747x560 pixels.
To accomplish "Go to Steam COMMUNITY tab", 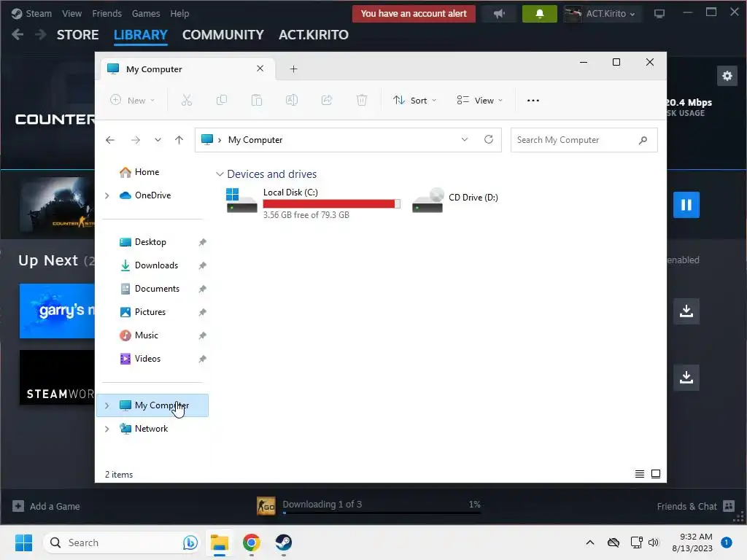I will 223,35.
